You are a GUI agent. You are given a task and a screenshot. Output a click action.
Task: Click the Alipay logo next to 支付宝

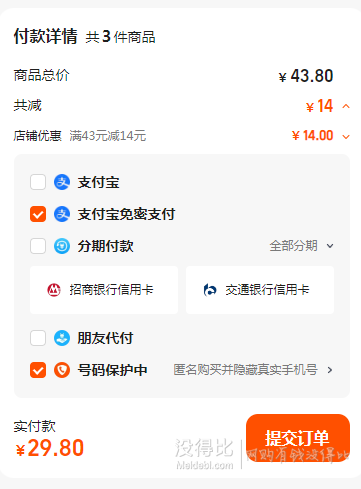pos(62,182)
